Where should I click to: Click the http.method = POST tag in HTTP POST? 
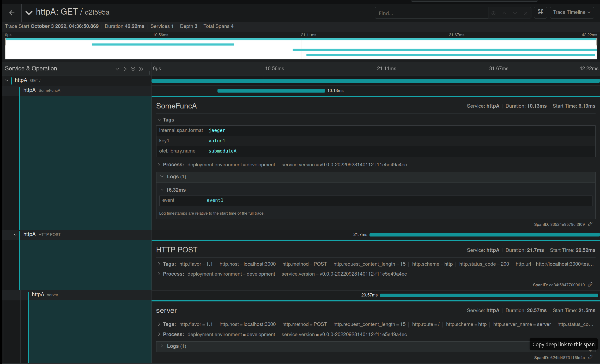point(305,264)
